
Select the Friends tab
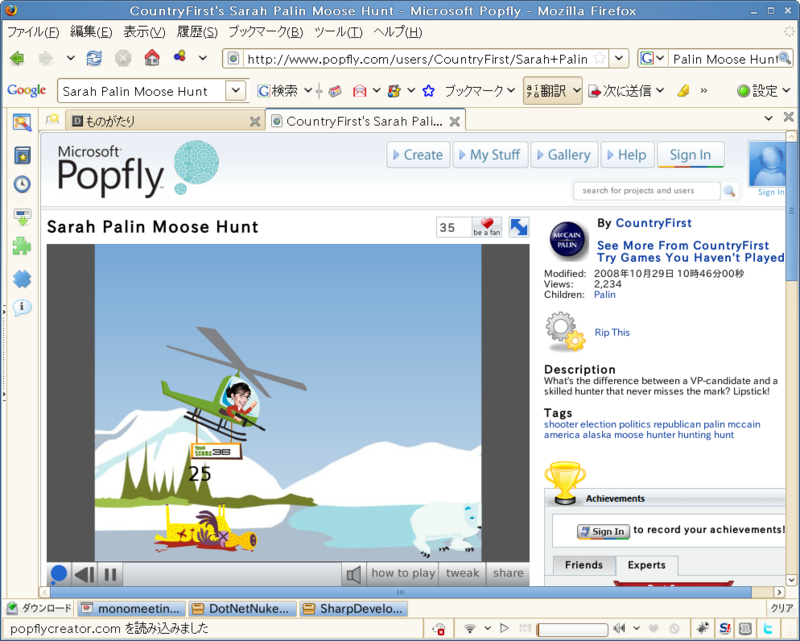584,565
